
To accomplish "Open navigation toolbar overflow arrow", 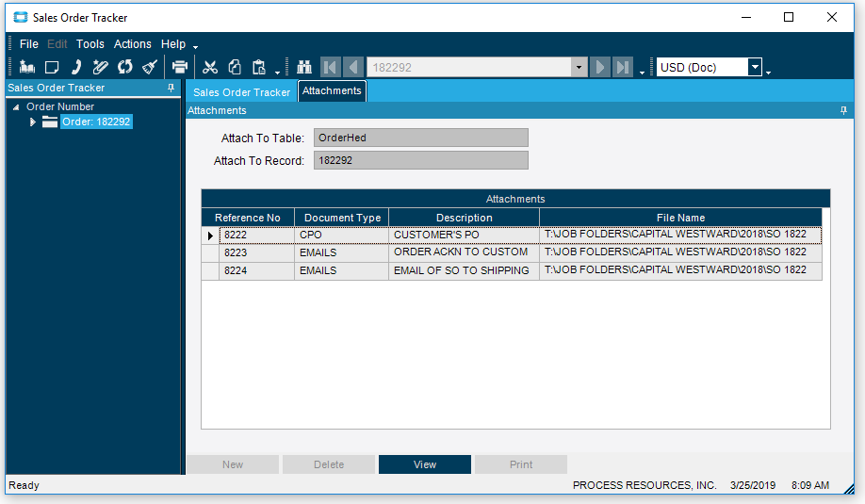I will pyautogui.click(x=642, y=73).
